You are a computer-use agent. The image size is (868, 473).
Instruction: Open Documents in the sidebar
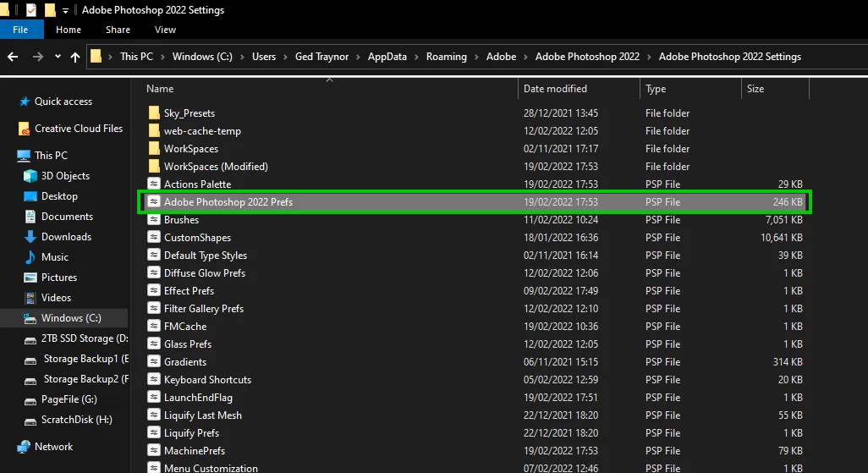pyautogui.click(x=58, y=217)
